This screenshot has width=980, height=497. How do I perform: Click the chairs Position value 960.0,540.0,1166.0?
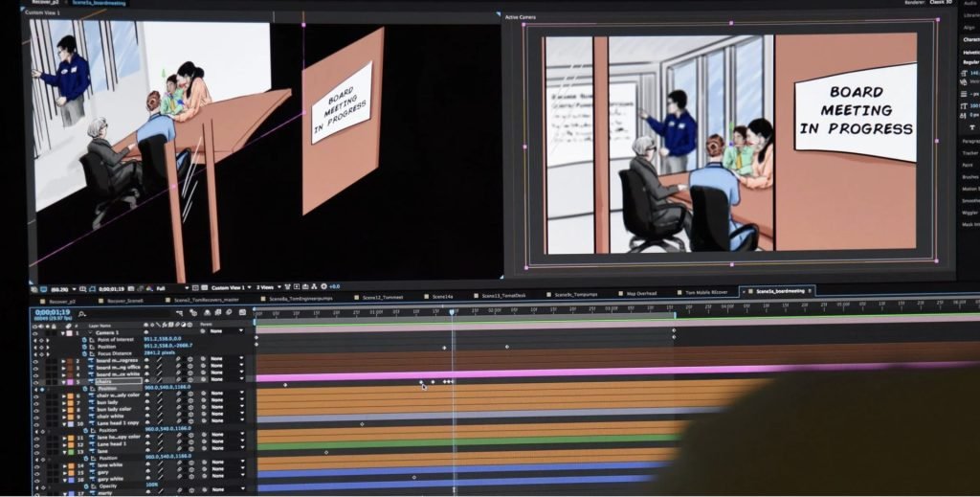click(167, 388)
